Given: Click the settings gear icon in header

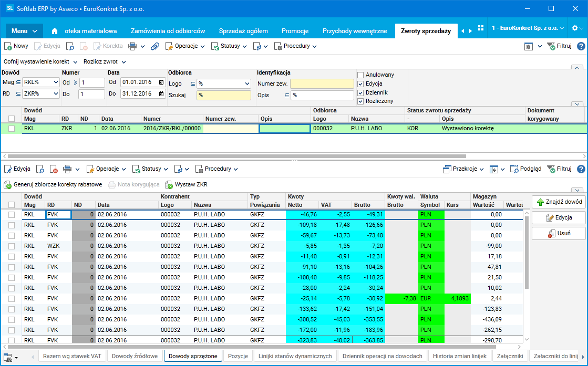Looking at the screenshot, I should pyautogui.click(x=574, y=28).
